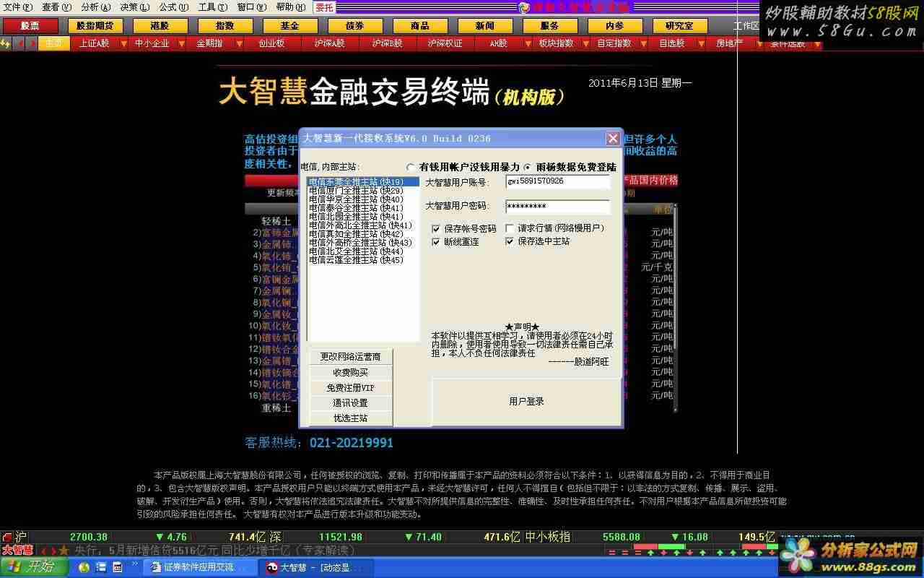Image resolution: width=924 pixels, height=578 pixels.
Task: Switch to the 服务 main tab
Action: (550, 26)
